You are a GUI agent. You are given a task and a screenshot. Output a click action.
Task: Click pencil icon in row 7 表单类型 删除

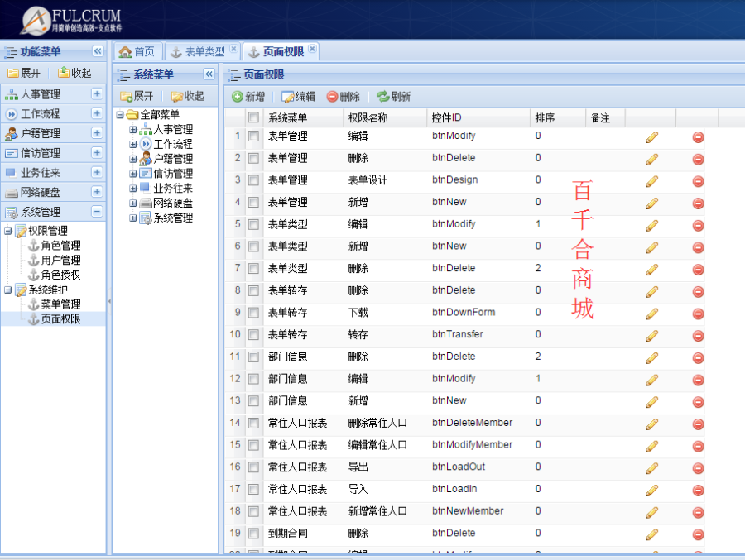click(652, 270)
